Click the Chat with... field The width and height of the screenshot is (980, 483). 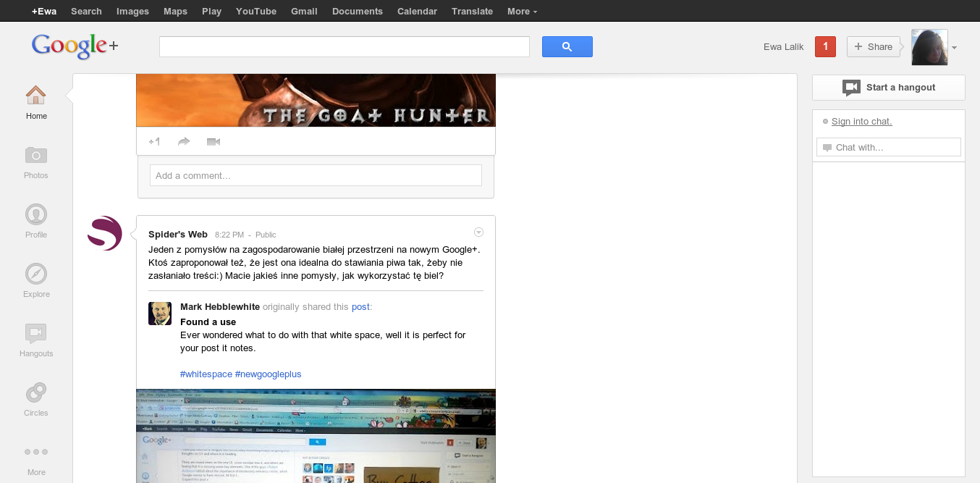click(889, 147)
